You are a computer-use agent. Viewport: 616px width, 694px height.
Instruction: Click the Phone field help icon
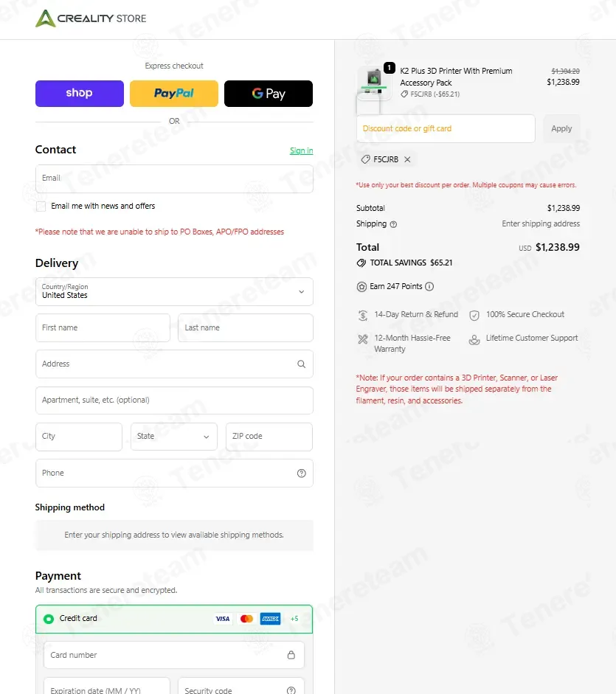(x=301, y=473)
